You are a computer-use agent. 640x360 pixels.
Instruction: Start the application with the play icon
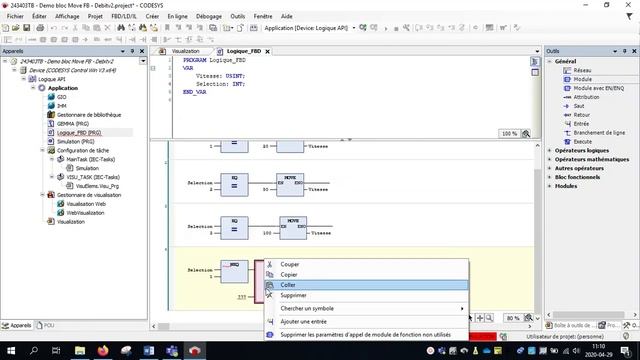click(386, 28)
